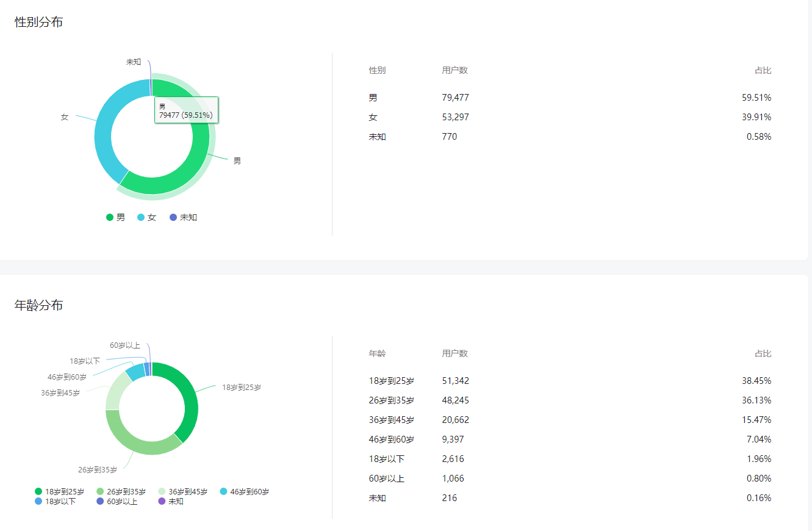Toggle the 36岁到45岁 legend entry
The height and width of the screenshot is (531, 812).
pos(183,491)
